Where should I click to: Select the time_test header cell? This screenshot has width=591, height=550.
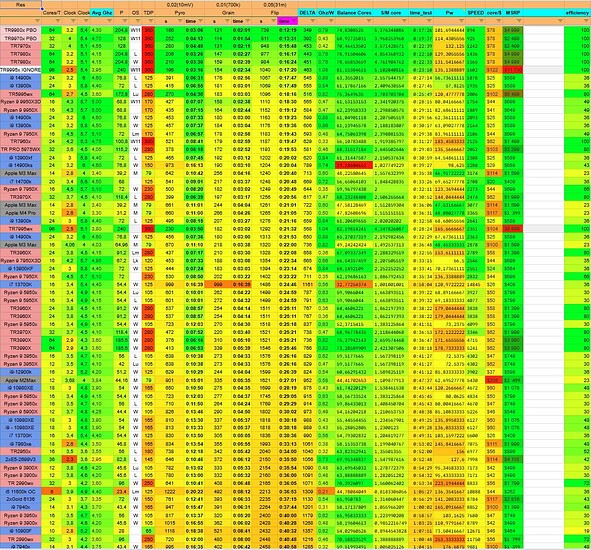(x=421, y=13)
